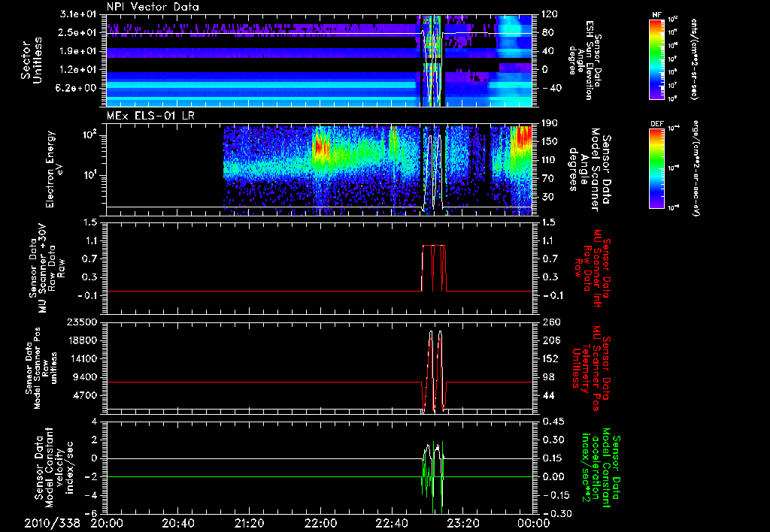Click the 21:20 time axis label
This screenshot has height=532, width=770.
click(250, 523)
